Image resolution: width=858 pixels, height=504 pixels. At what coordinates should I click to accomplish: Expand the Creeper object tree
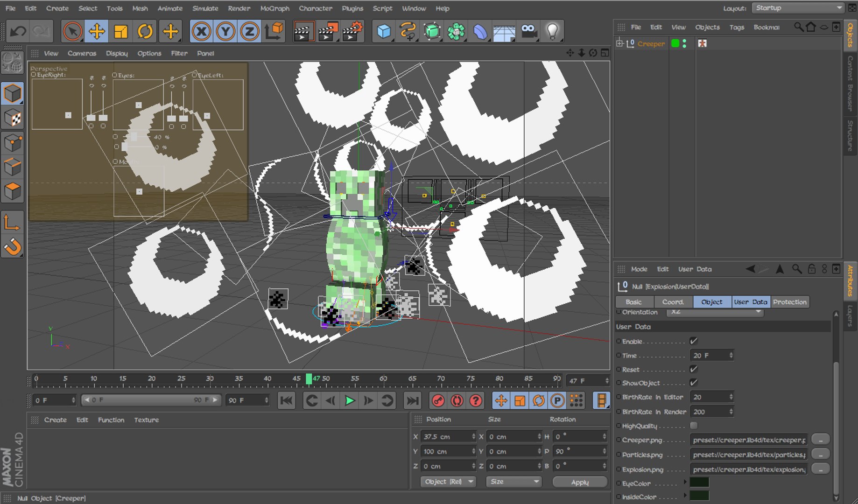[619, 43]
